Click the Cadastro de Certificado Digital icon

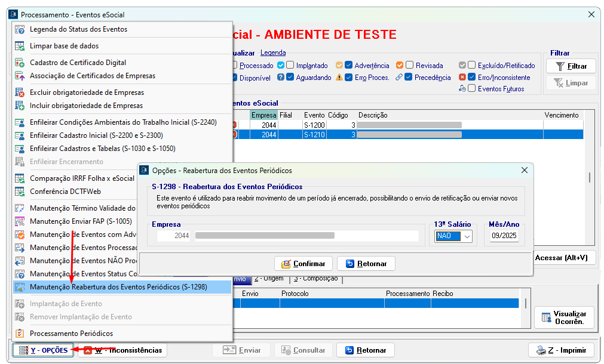click(x=20, y=63)
